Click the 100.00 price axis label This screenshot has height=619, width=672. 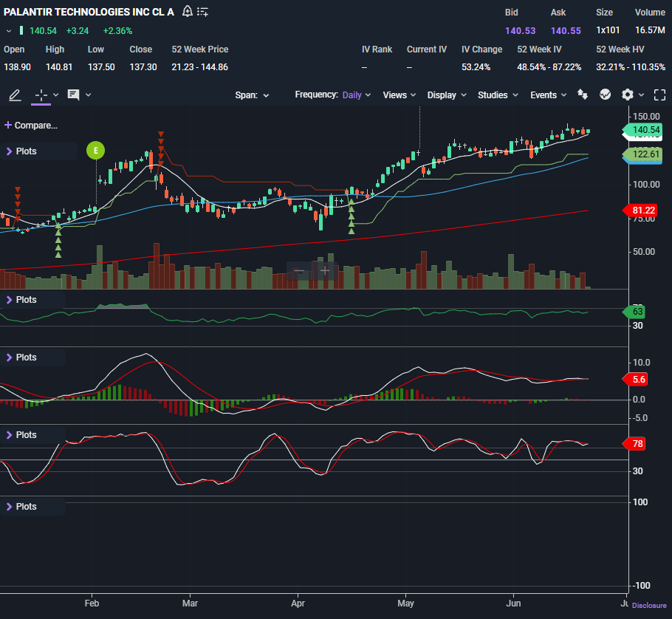[x=646, y=185]
